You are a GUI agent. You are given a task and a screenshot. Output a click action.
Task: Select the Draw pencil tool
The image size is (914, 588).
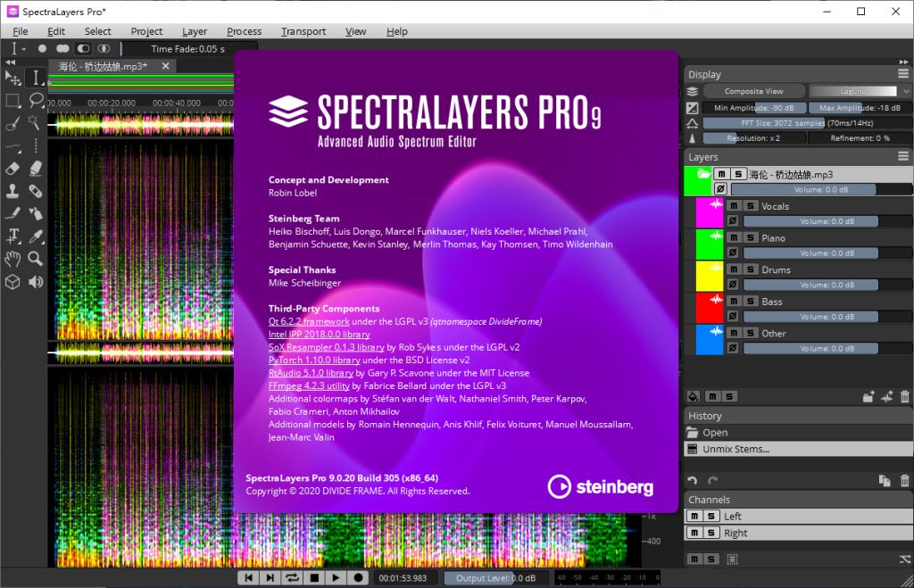12,214
